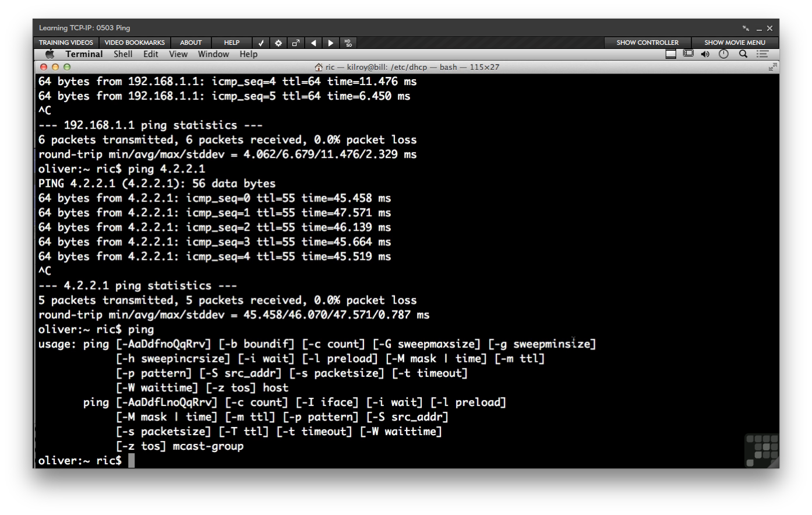Open the TRAINING VIDEOS tab
812x515 pixels.
click(66, 43)
